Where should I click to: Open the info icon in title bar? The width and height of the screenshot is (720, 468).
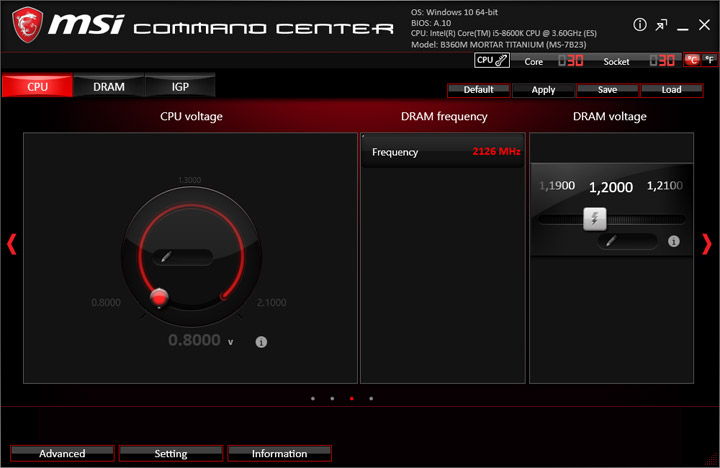[640, 25]
